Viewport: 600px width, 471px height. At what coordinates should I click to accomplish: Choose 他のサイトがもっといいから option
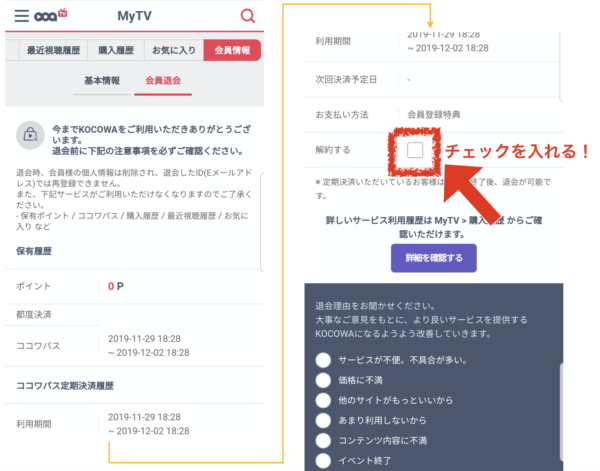323,400
